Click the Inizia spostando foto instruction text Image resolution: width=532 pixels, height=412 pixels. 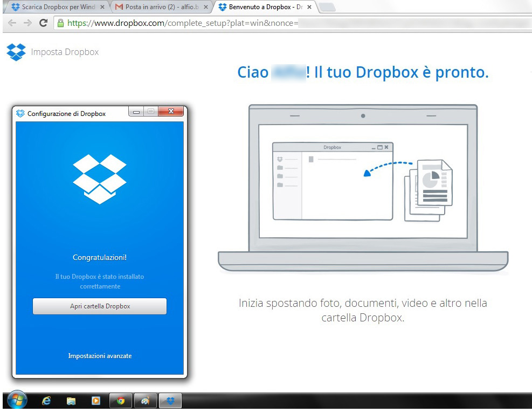(x=363, y=310)
